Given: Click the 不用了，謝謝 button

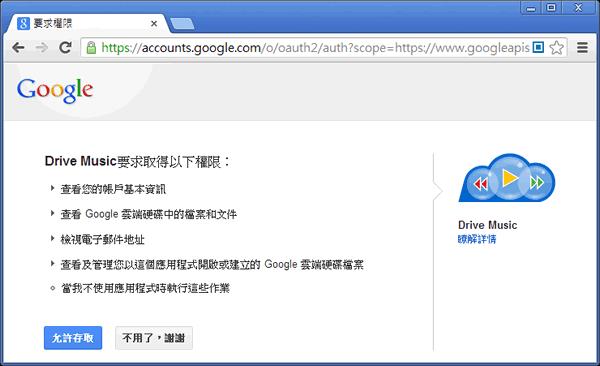Looking at the screenshot, I should point(154,338).
